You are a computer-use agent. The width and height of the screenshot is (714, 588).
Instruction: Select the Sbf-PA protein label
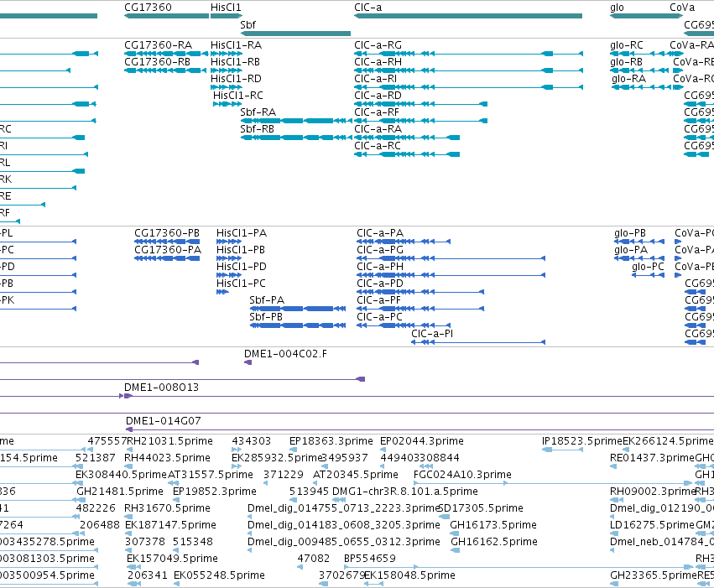(x=267, y=300)
